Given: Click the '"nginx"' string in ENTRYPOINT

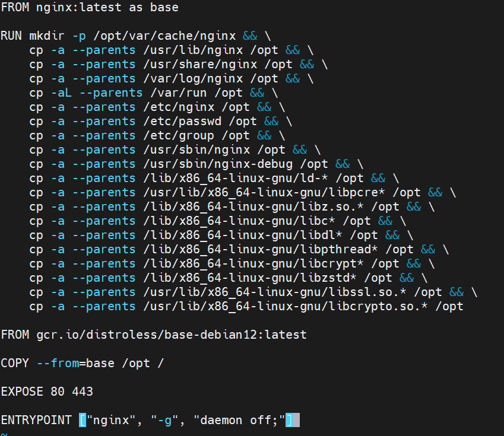Looking at the screenshot, I should pyautogui.click(x=111, y=420).
